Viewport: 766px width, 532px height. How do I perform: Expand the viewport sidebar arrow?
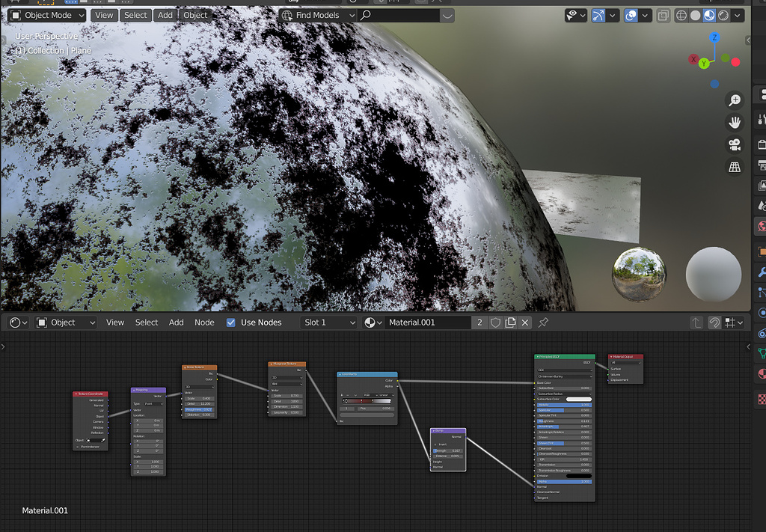(748, 40)
